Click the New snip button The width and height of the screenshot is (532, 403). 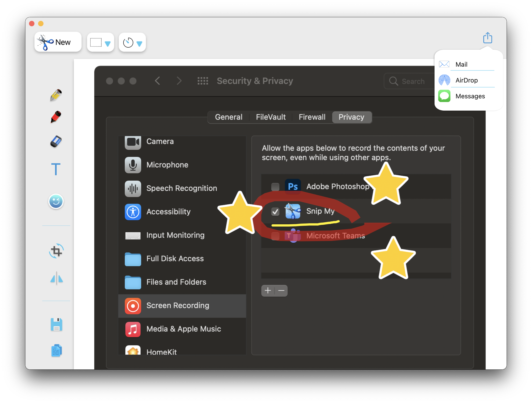tap(58, 42)
